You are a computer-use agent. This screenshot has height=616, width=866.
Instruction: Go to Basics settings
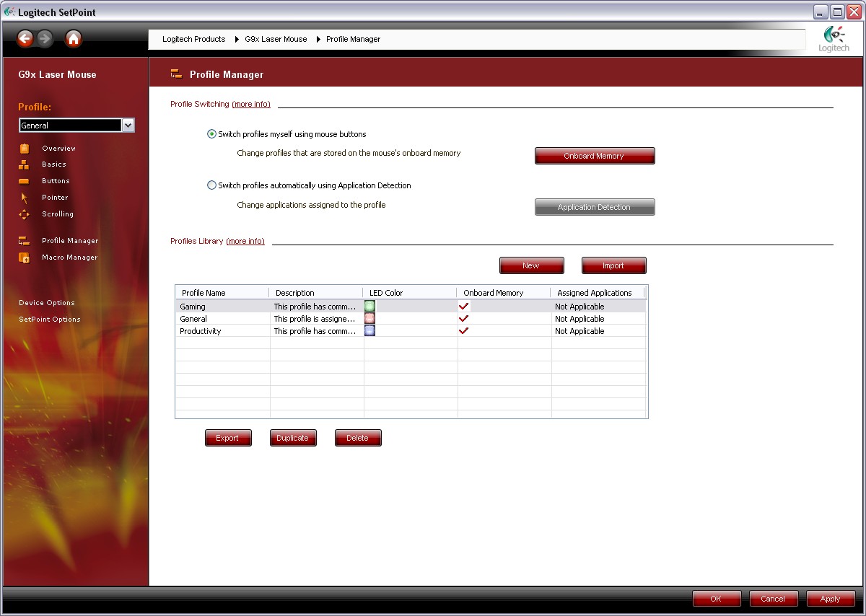click(54, 164)
